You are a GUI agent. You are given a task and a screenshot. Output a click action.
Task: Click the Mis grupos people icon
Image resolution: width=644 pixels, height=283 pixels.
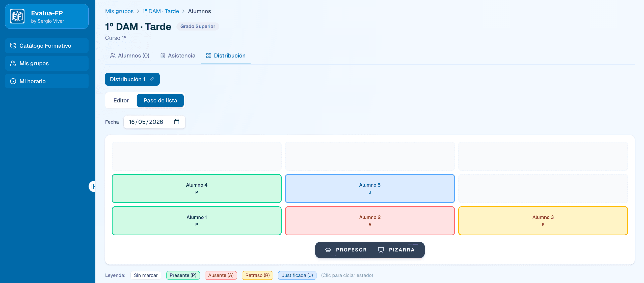[13, 63]
